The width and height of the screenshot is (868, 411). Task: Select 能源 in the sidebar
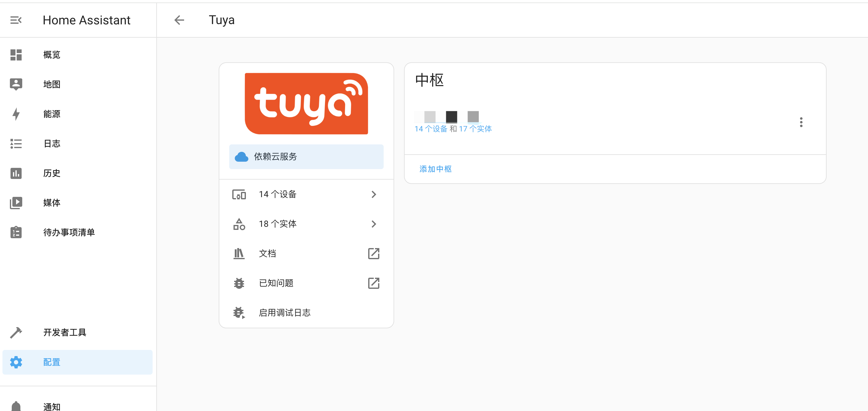pos(78,114)
